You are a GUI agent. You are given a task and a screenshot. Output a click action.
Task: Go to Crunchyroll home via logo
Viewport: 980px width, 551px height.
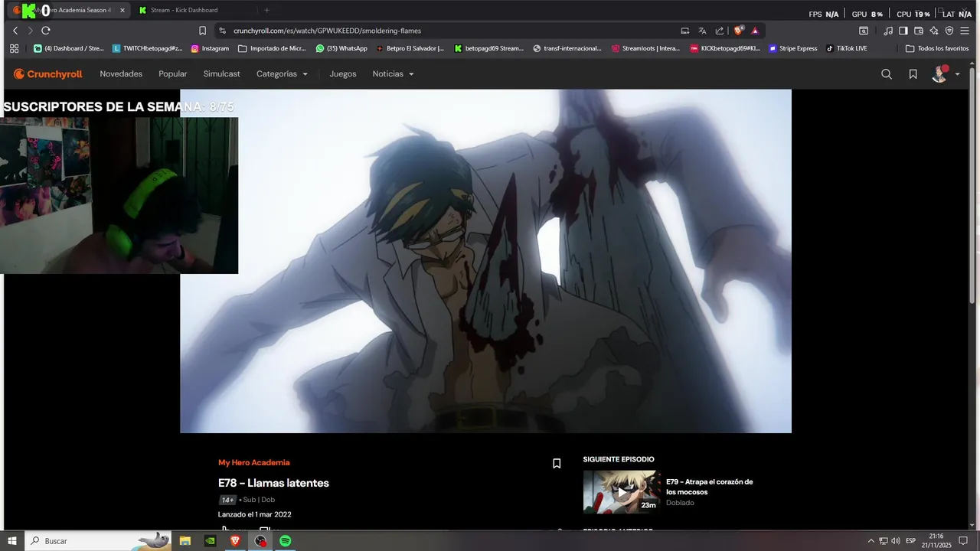point(47,74)
